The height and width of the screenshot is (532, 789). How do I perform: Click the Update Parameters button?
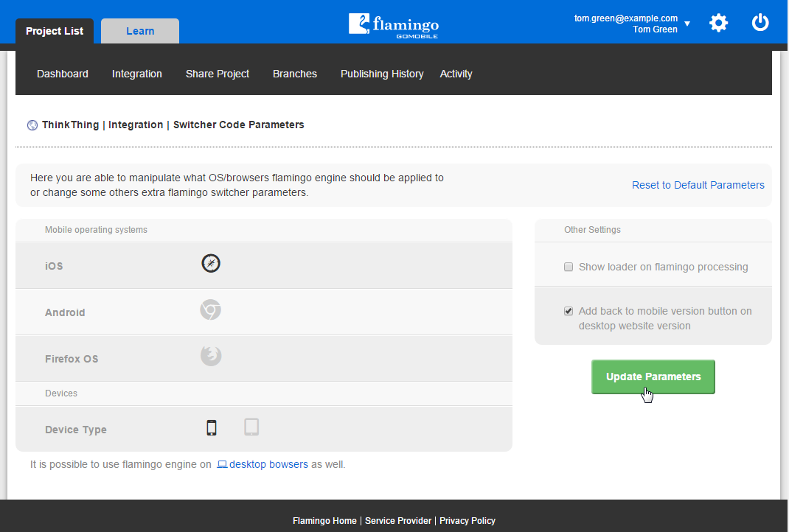click(653, 377)
